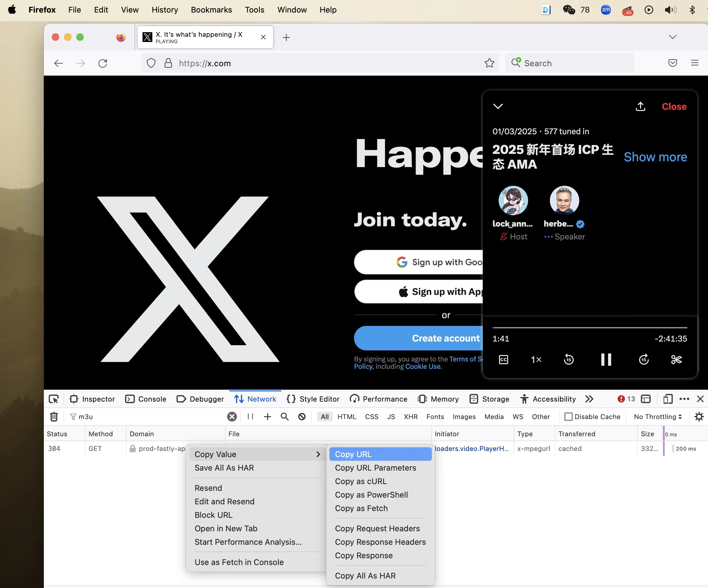Viewport: 708px width, 588px height.
Task: Enable the Disable Cache checkbox
Action: point(569,417)
